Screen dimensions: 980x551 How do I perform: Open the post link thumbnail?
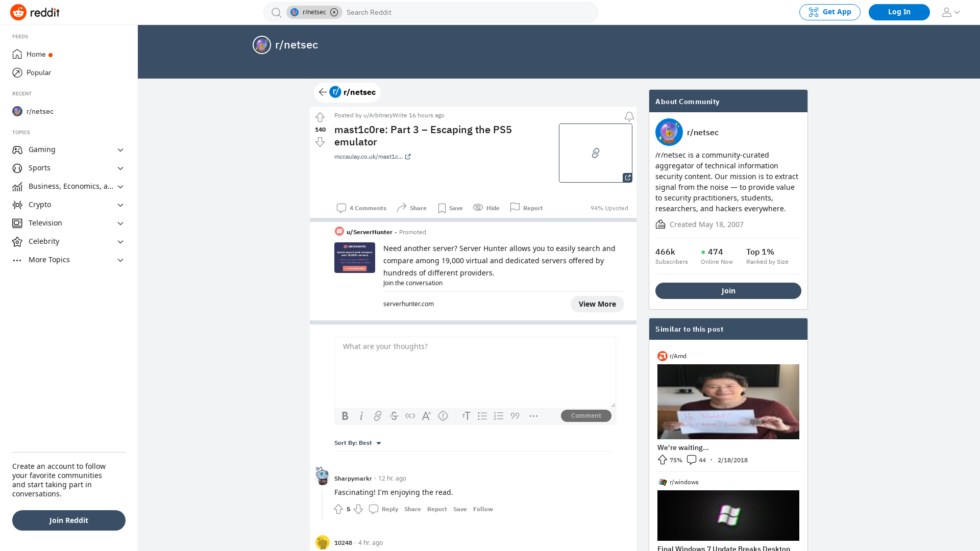click(596, 153)
